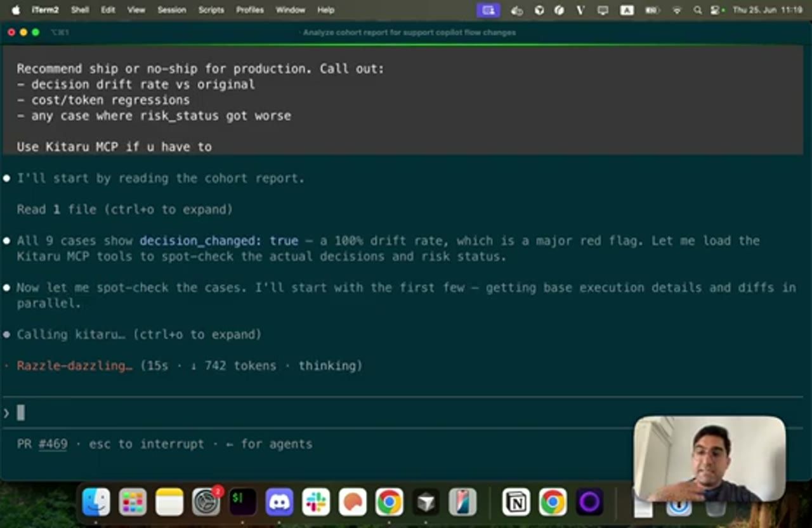
Task: Open the iTerm2 application menu
Action: (45, 10)
